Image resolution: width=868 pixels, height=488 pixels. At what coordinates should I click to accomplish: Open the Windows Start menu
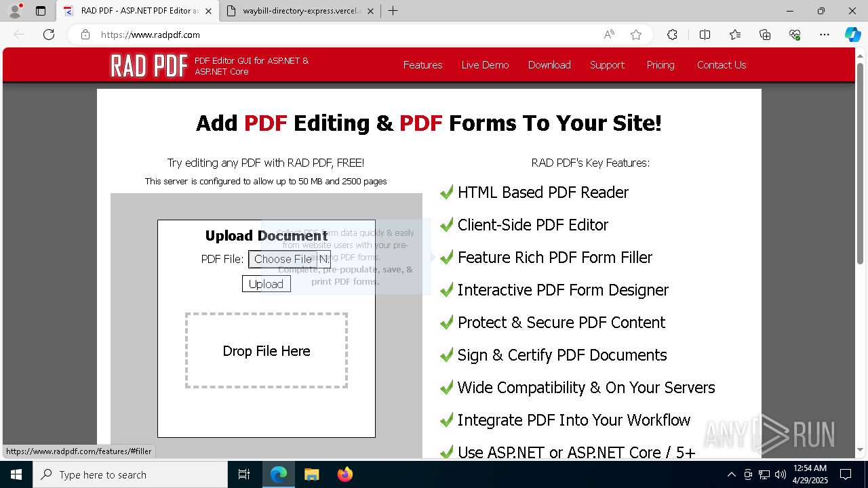tap(16, 474)
